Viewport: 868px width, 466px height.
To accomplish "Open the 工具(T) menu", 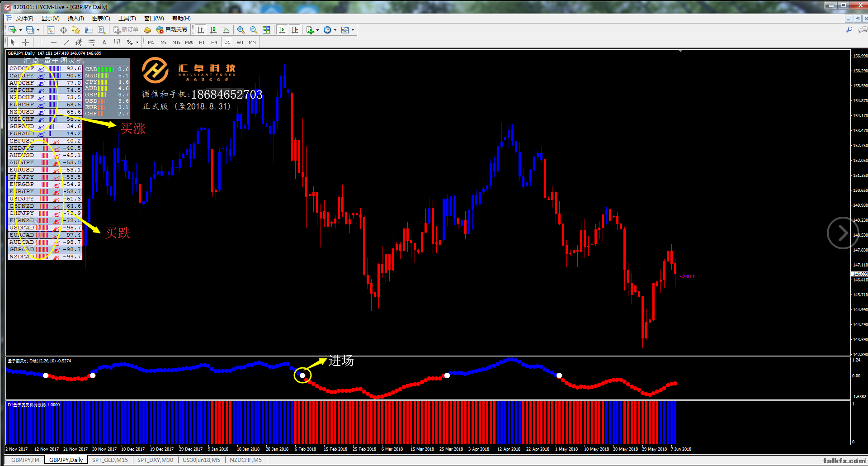I will tap(127, 19).
